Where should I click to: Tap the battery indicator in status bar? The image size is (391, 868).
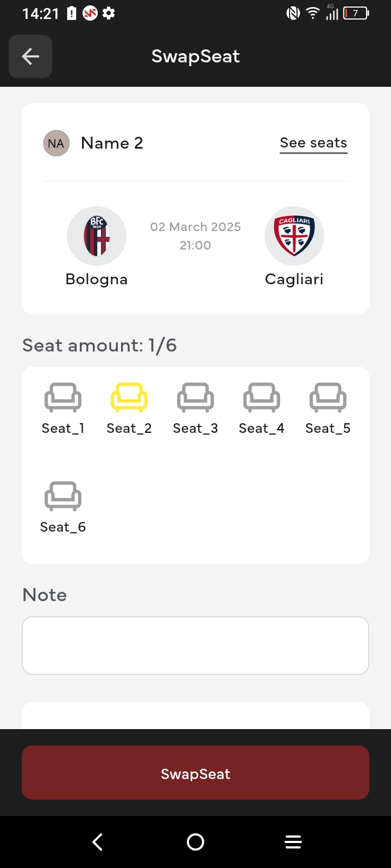[x=356, y=13]
